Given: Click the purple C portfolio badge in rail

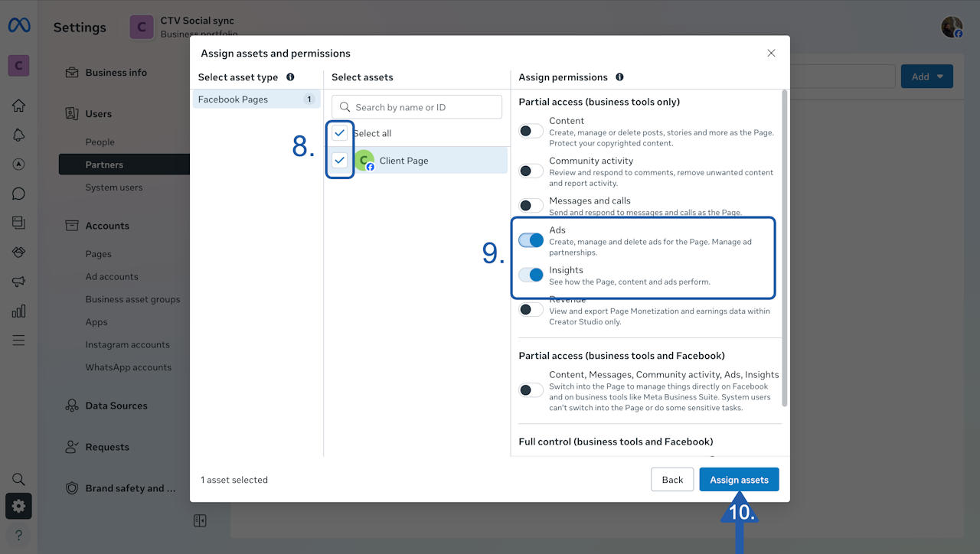Looking at the screenshot, I should coord(19,66).
